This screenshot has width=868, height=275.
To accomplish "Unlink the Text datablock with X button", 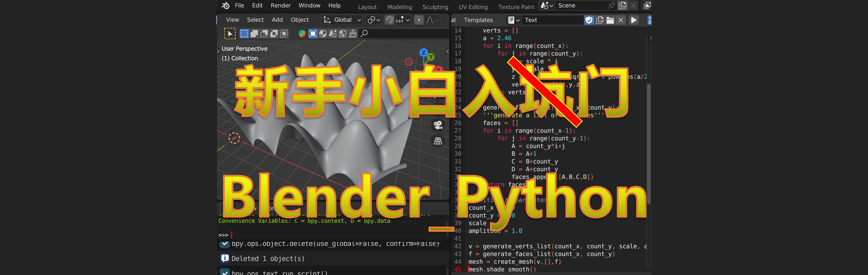I will tap(621, 20).
